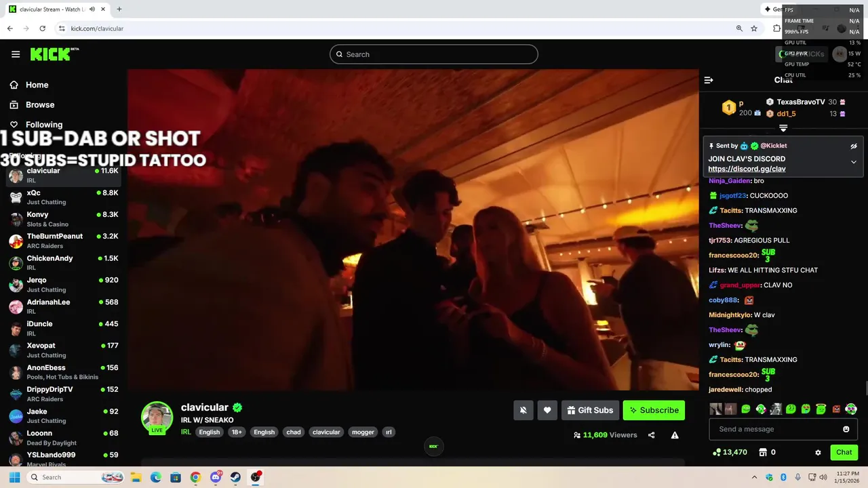Open ChickenAndy channel
This screenshot has height=488, width=868.
coord(64,262)
